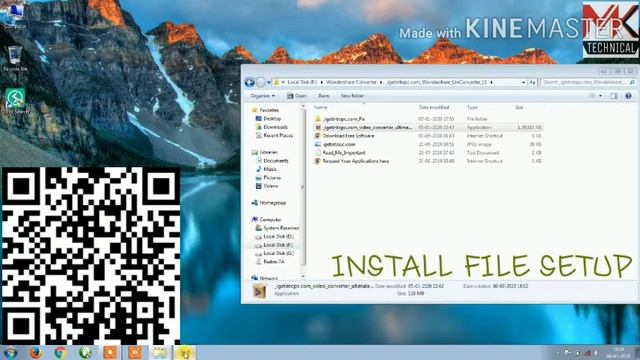Open the Documents library

click(x=276, y=161)
